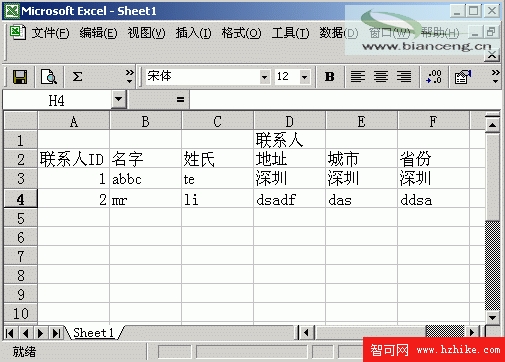Click the Select All corner button
505x362 pixels.
(x=21, y=121)
